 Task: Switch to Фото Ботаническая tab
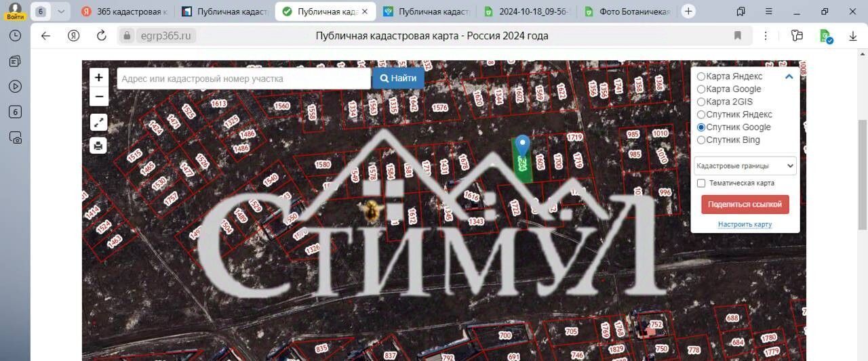(627, 12)
